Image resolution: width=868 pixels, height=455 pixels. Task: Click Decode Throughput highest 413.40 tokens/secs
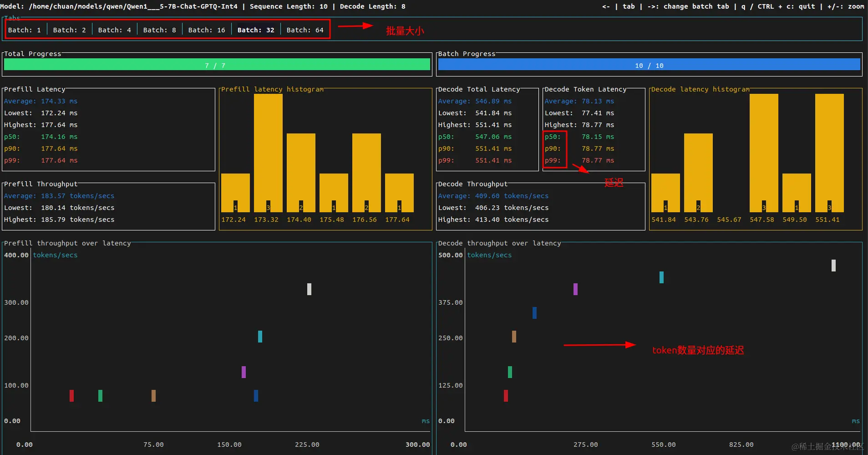(x=493, y=220)
